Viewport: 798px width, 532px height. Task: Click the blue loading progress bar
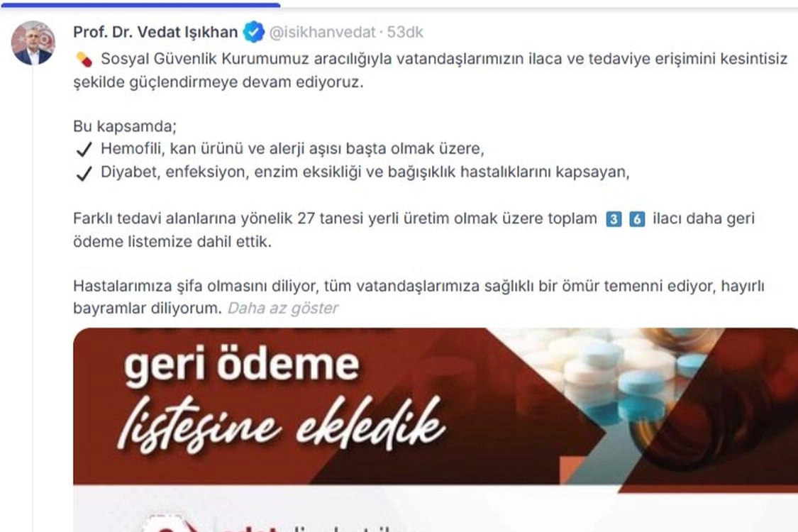pos(140,4)
